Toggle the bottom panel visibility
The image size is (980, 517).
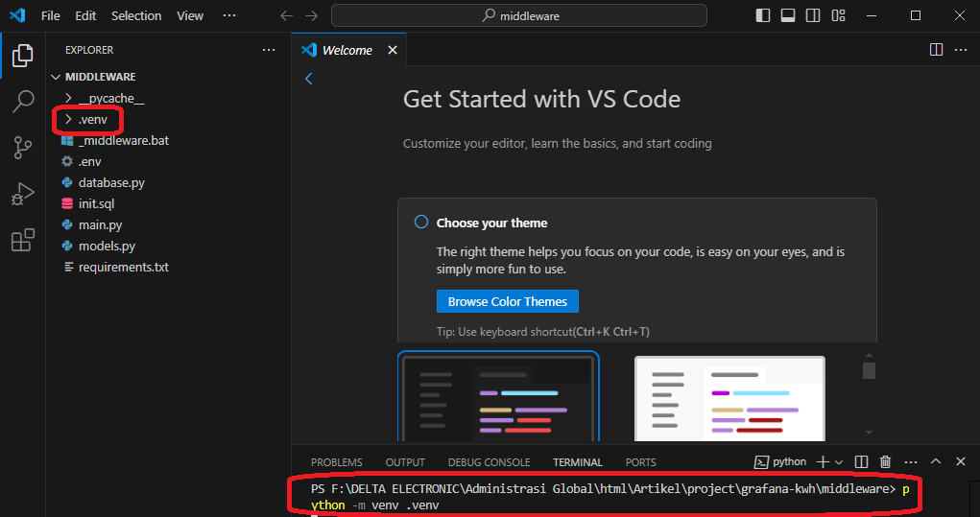[x=788, y=16]
